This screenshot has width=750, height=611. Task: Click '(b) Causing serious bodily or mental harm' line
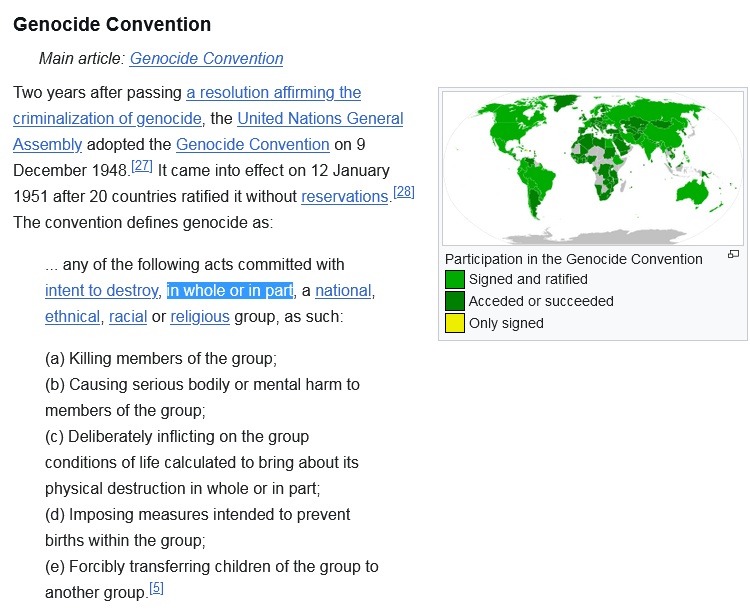pos(202,385)
